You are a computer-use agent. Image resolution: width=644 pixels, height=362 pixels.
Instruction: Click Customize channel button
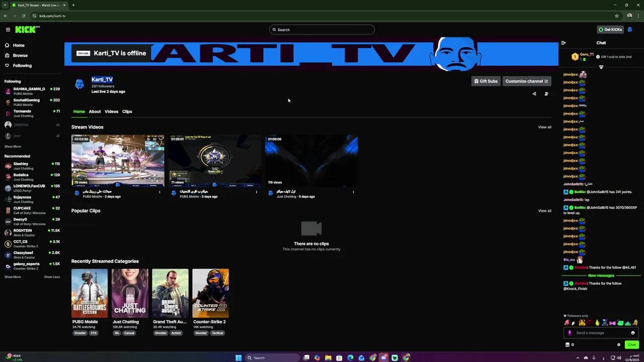coord(527,81)
